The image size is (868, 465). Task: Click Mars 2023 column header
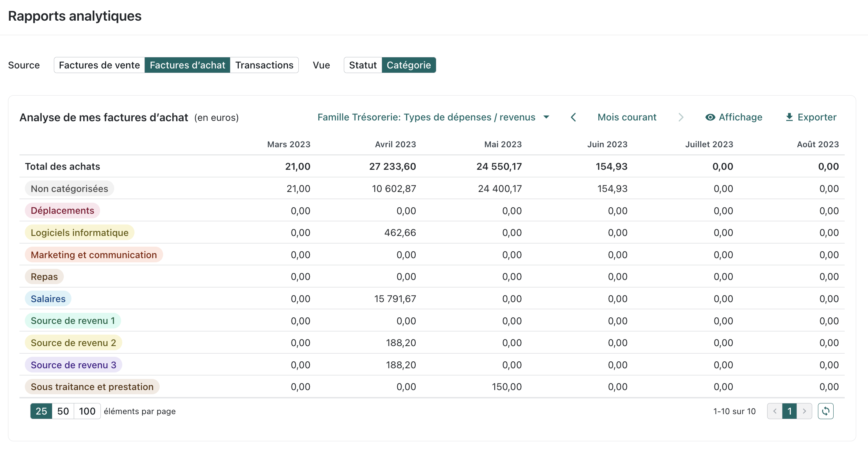pyautogui.click(x=289, y=144)
